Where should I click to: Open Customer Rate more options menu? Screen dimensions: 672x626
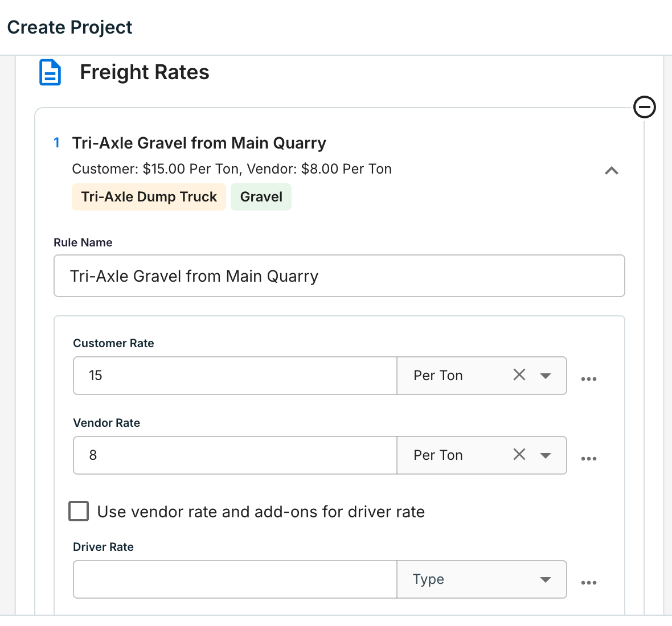(x=588, y=379)
